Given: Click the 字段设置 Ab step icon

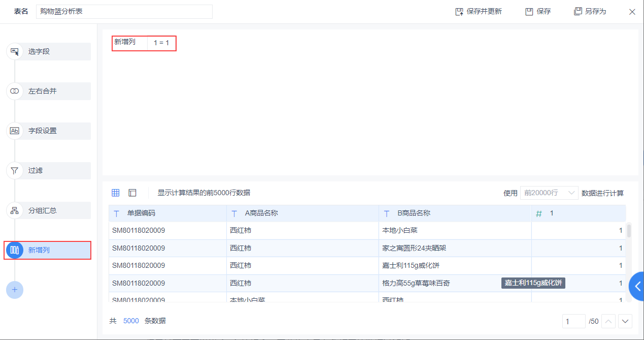Looking at the screenshot, I should (15, 131).
